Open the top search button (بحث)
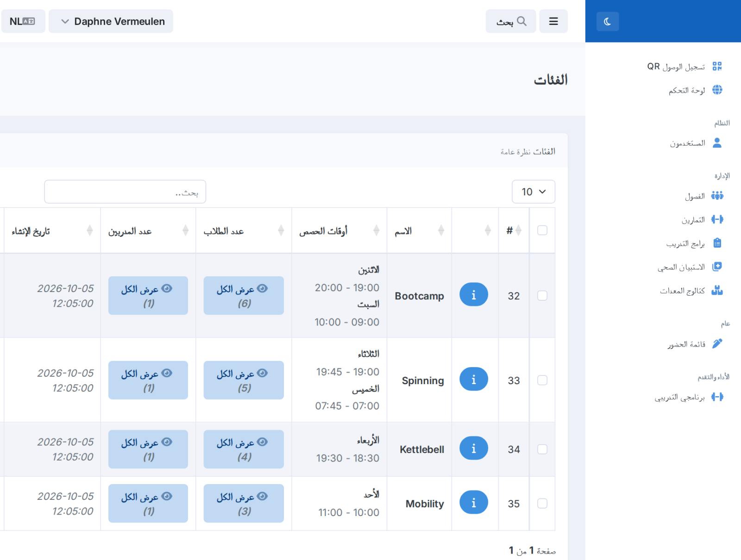The width and height of the screenshot is (741, 560). (511, 21)
